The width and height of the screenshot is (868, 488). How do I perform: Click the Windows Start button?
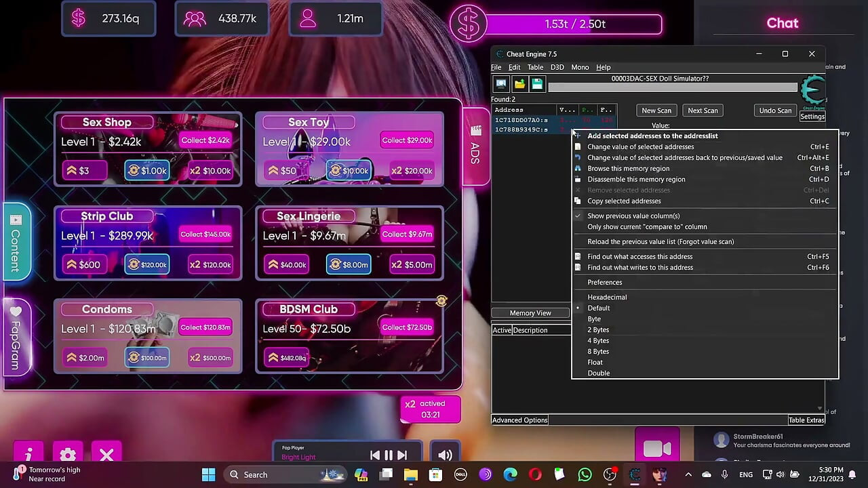coord(208,474)
